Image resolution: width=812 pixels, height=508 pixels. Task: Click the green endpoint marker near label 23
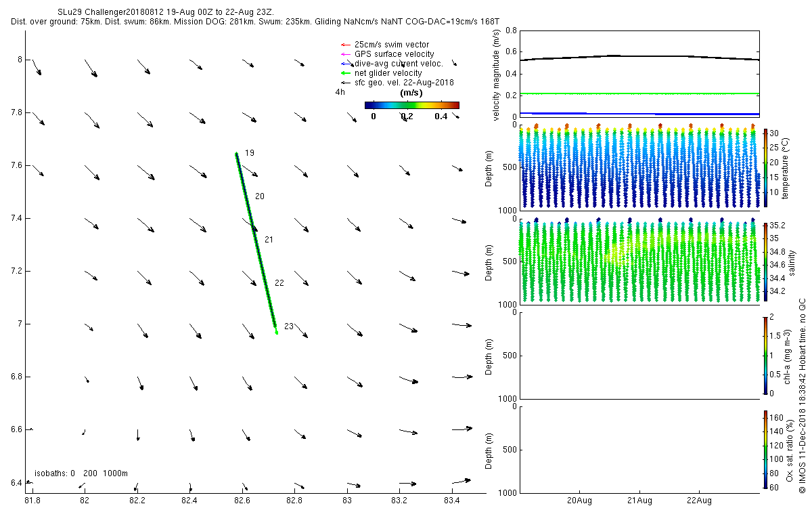pos(276,332)
